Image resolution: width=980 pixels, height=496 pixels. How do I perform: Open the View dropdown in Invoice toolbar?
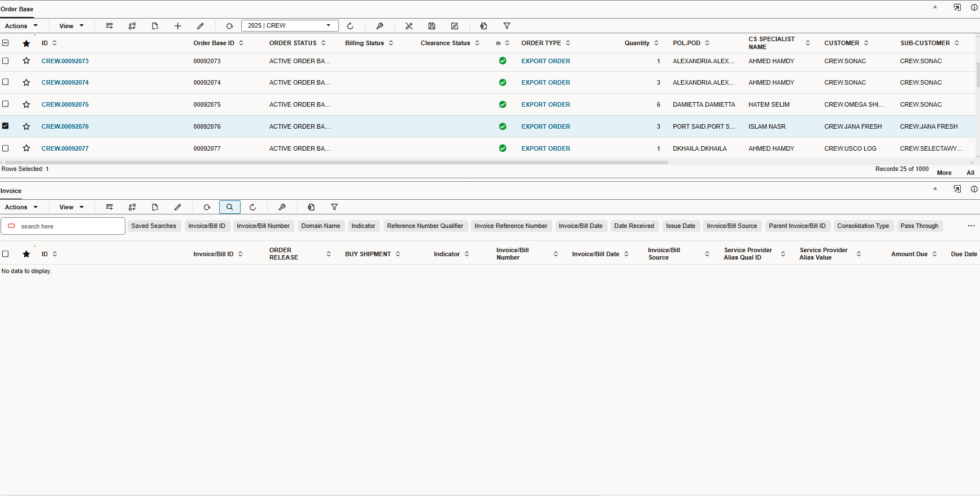pos(72,207)
